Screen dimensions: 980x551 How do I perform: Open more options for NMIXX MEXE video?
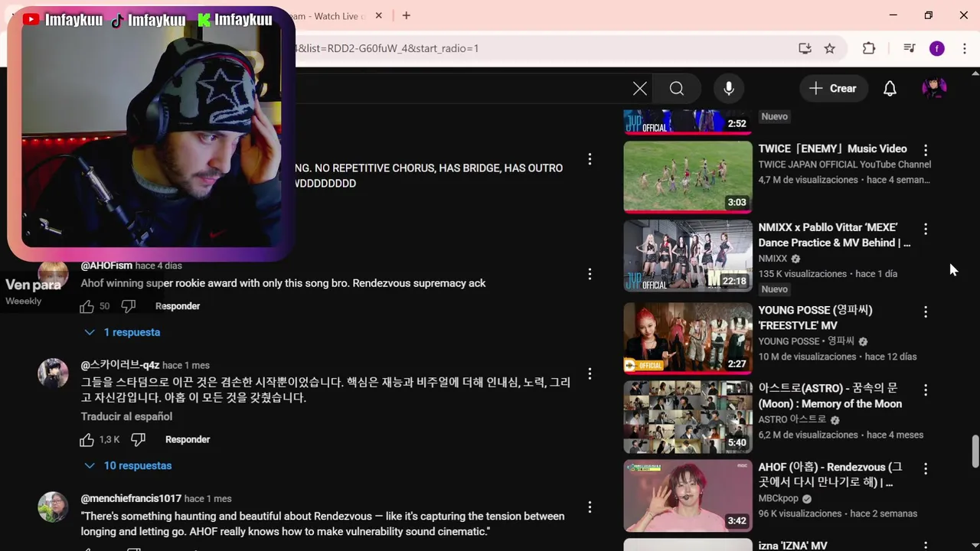click(x=926, y=229)
